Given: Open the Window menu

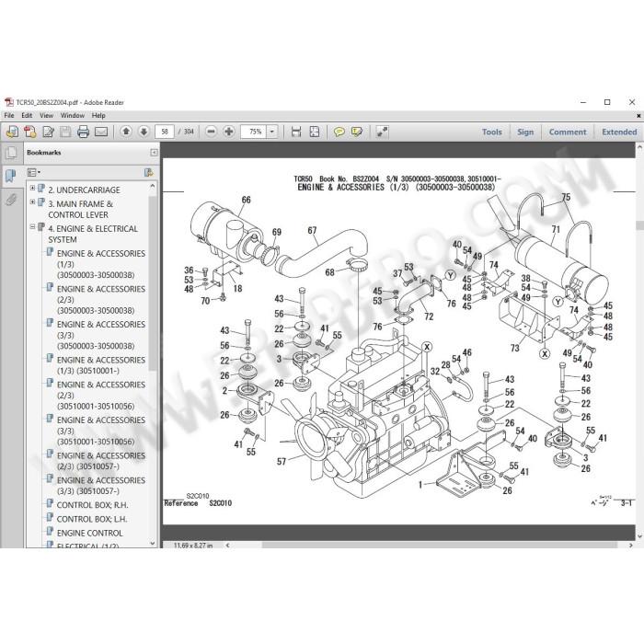Looking at the screenshot, I should click(73, 115).
